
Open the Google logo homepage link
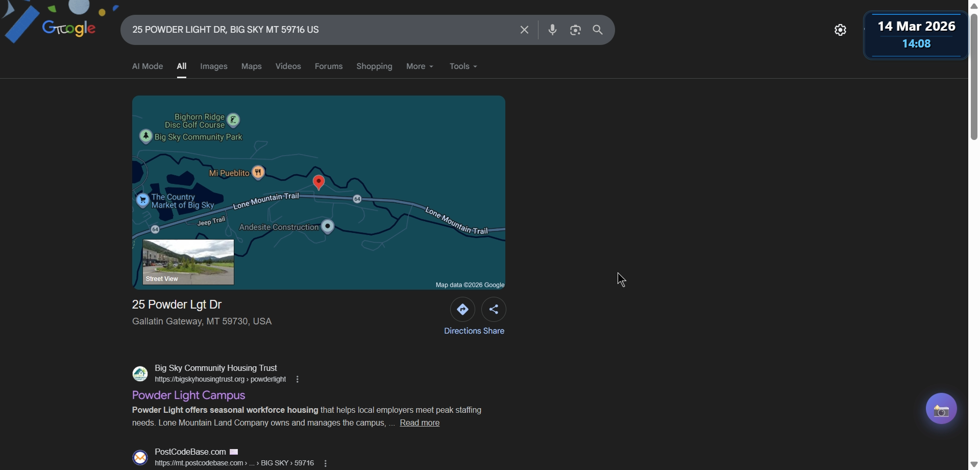point(68,28)
